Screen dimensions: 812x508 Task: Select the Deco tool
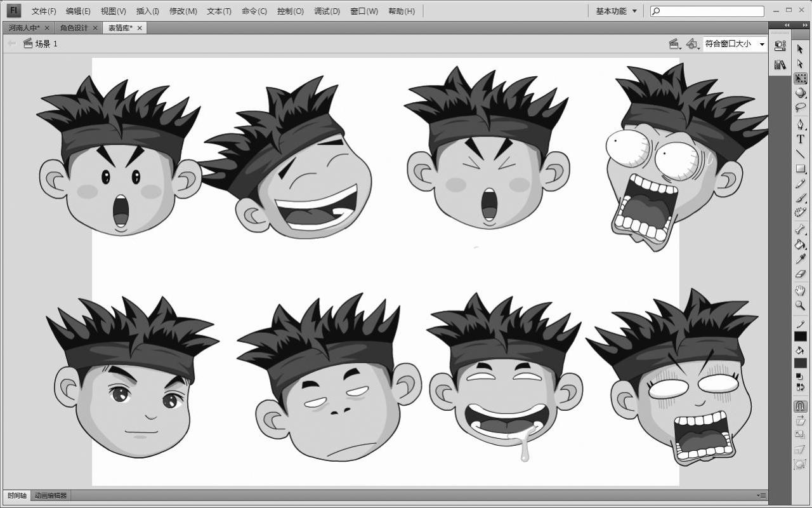[800, 213]
